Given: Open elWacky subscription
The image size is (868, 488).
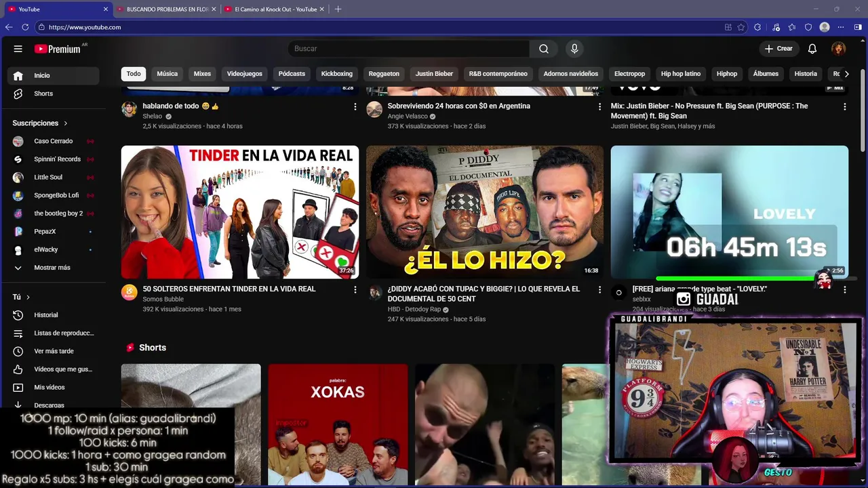Looking at the screenshot, I should point(54,249).
